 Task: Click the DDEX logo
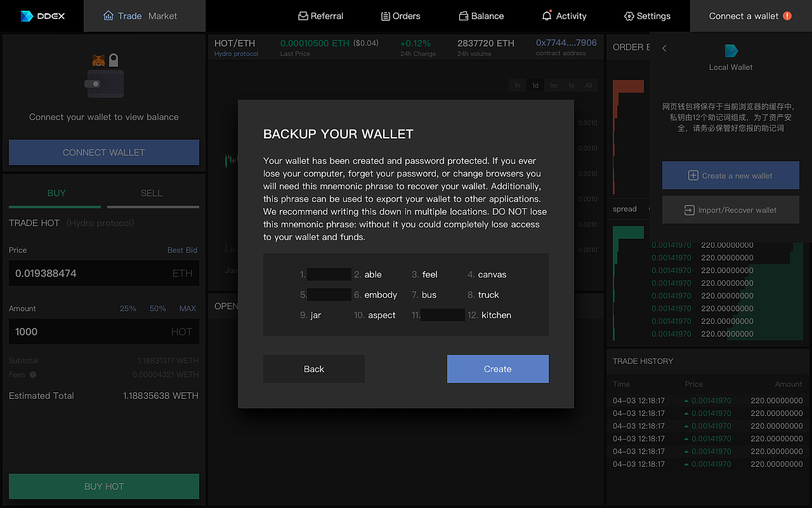coord(43,16)
